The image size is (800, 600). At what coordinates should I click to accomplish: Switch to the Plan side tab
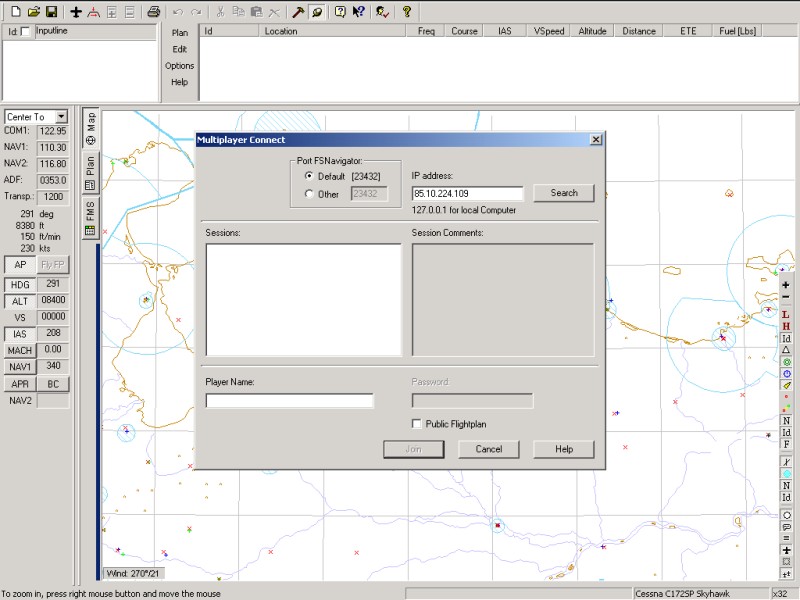point(90,169)
